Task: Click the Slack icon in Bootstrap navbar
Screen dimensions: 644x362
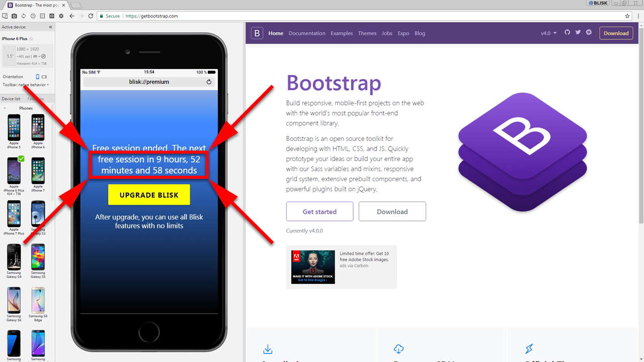Action: point(589,33)
